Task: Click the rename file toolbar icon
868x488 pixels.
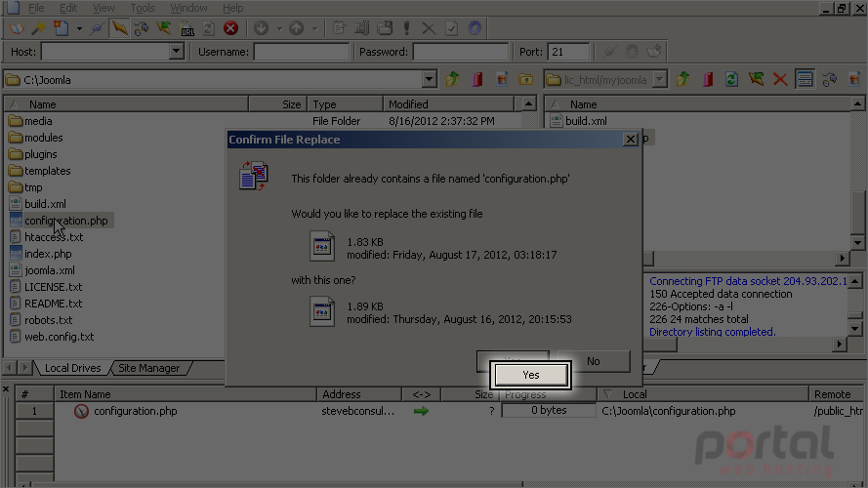Action: coord(362,28)
